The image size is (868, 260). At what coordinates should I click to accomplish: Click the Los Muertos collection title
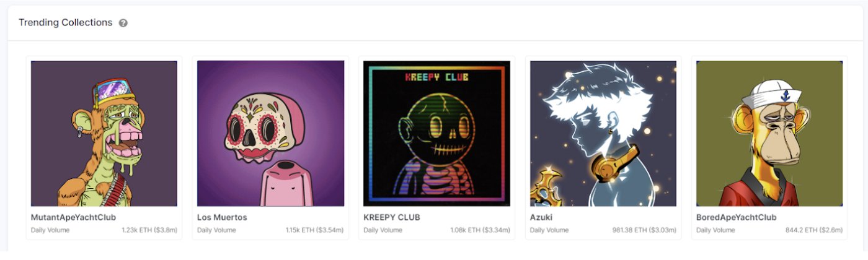coord(222,217)
